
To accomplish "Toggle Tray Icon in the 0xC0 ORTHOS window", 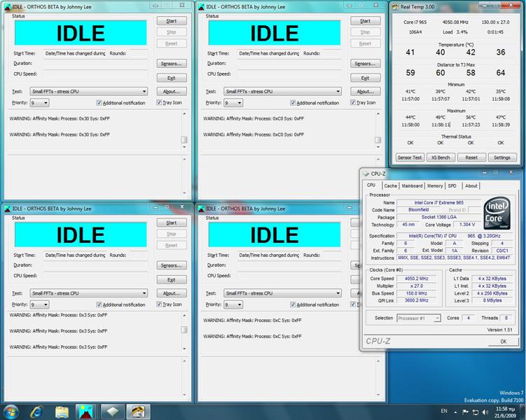I will (353, 103).
